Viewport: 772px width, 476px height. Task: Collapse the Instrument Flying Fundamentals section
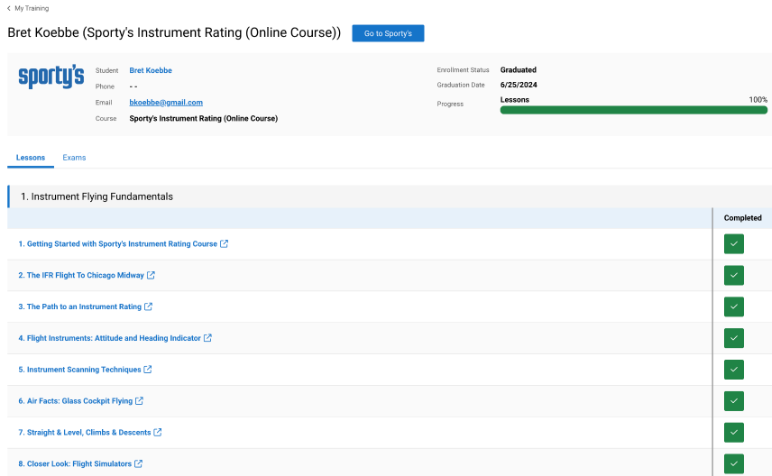pyautogui.click(x=389, y=196)
